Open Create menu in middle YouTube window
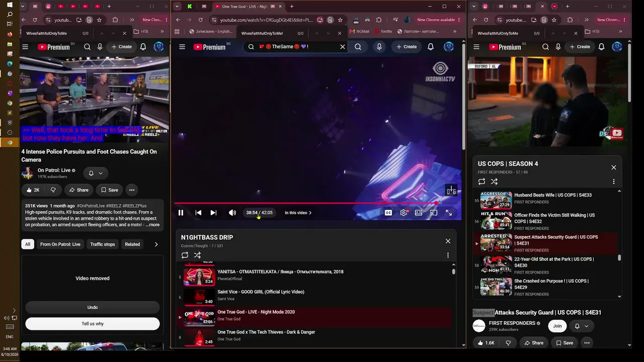The image size is (644, 362). (x=407, y=47)
